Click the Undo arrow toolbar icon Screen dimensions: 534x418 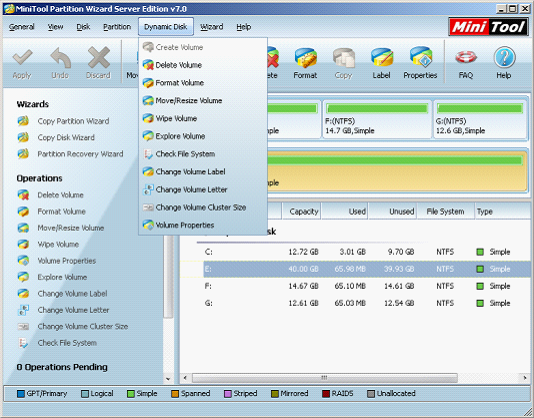coord(60,57)
